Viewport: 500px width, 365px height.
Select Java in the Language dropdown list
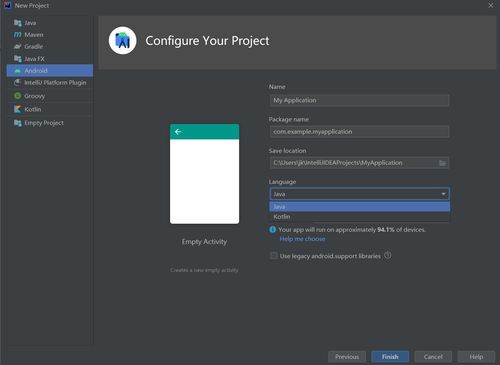[x=359, y=207]
